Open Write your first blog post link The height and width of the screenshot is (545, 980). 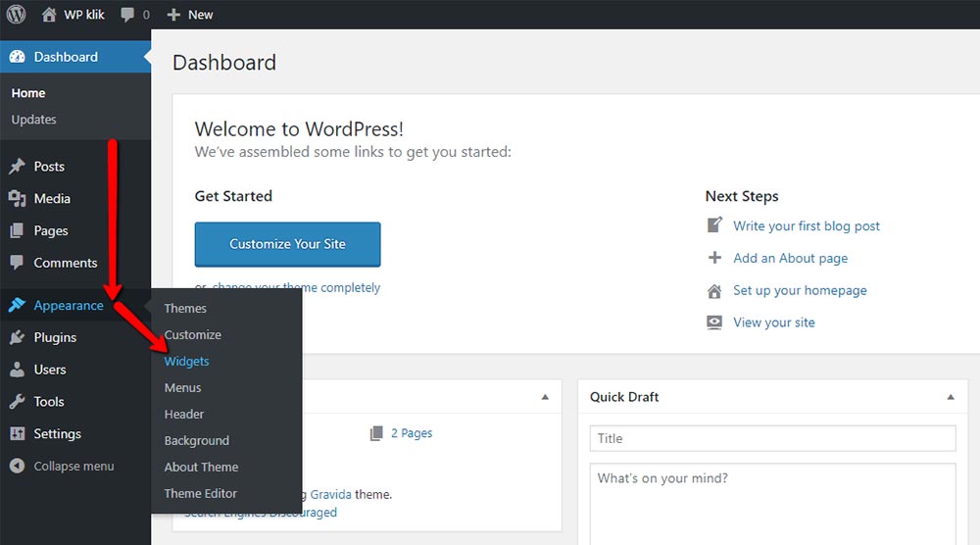tap(807, 225)
